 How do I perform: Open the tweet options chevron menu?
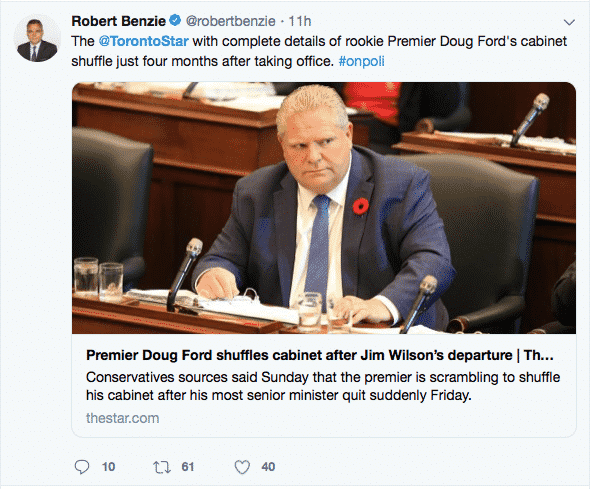tap(569, 22)
